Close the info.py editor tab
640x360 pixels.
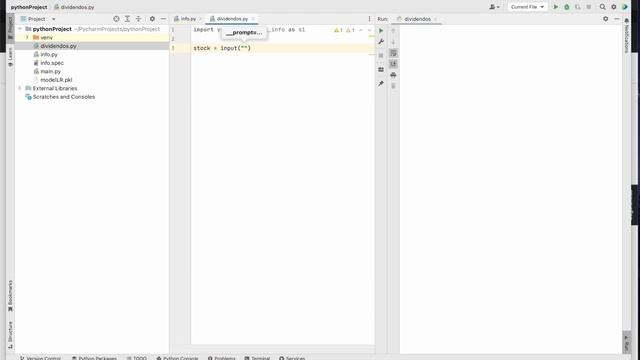tap(200, 19)
